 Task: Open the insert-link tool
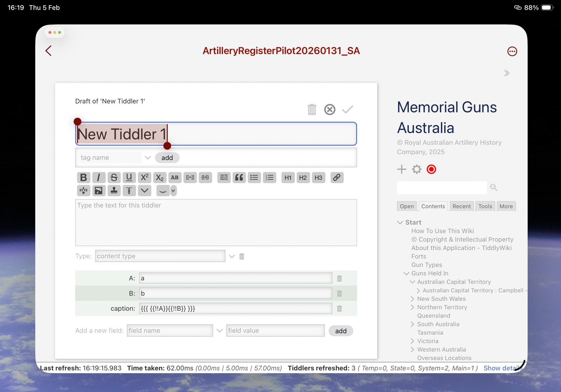[337, 177]
